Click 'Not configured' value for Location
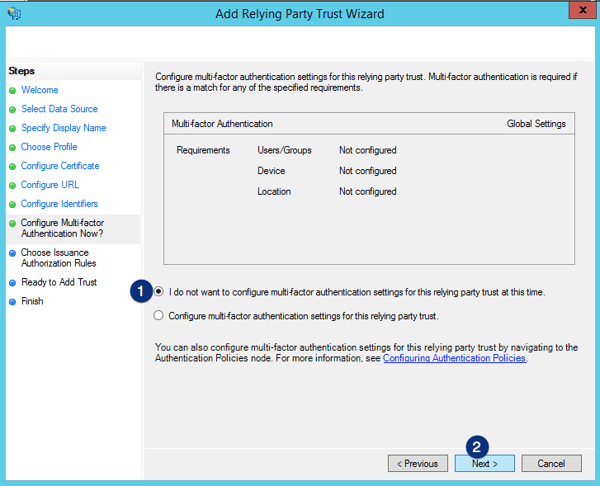The height and width of the screenshot is (486, 600). point(368,191)
